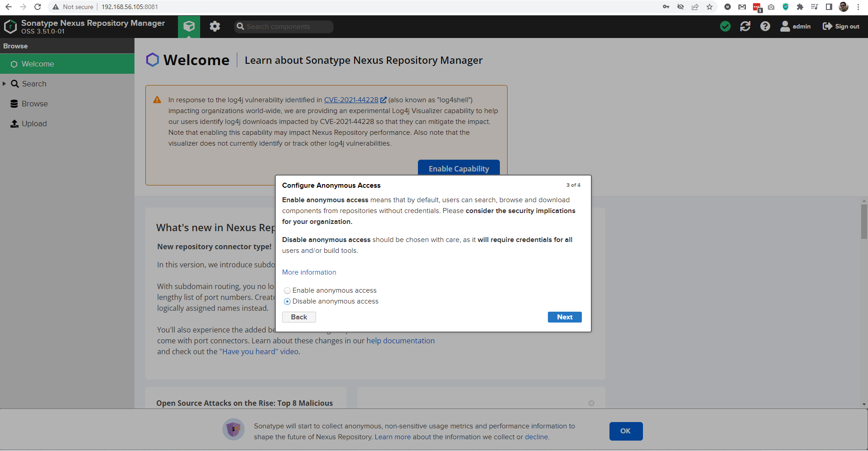Click the Enable Capability button
The image size is (868, 451).
click(459, 167)
